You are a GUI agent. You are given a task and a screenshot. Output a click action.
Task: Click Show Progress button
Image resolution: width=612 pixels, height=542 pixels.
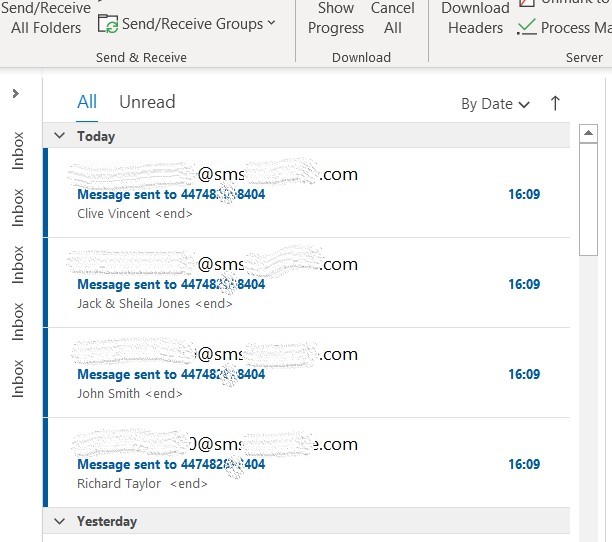[336, 18]
